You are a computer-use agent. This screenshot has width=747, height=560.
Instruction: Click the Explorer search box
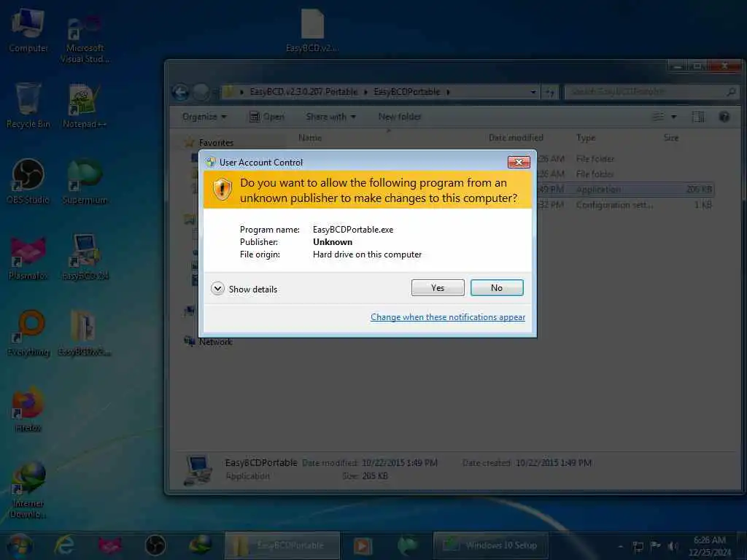coord(651,92)
